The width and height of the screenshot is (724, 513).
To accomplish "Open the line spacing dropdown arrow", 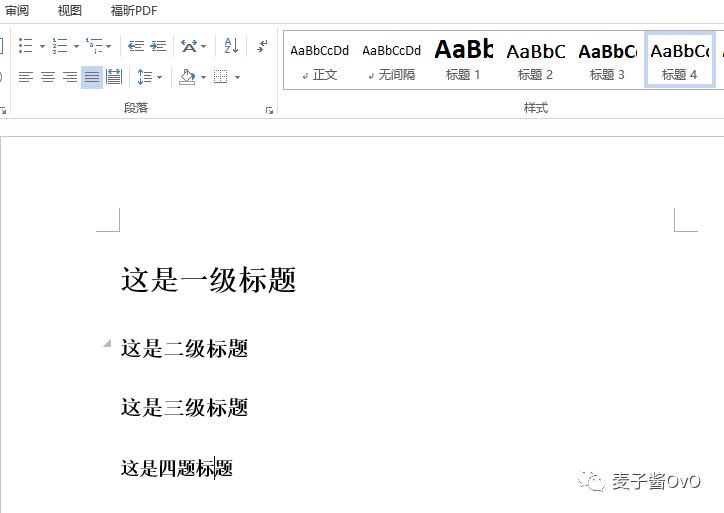I will point(159,77).
